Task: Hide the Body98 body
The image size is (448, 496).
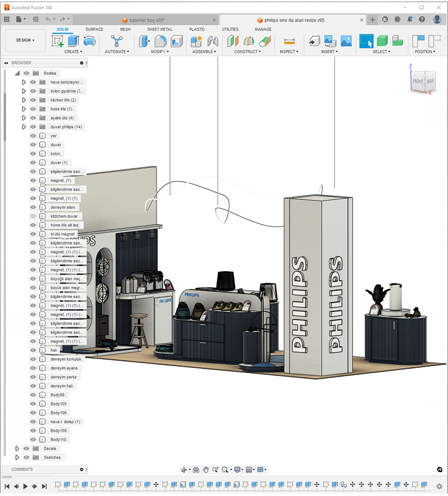Action: [33, 395]
